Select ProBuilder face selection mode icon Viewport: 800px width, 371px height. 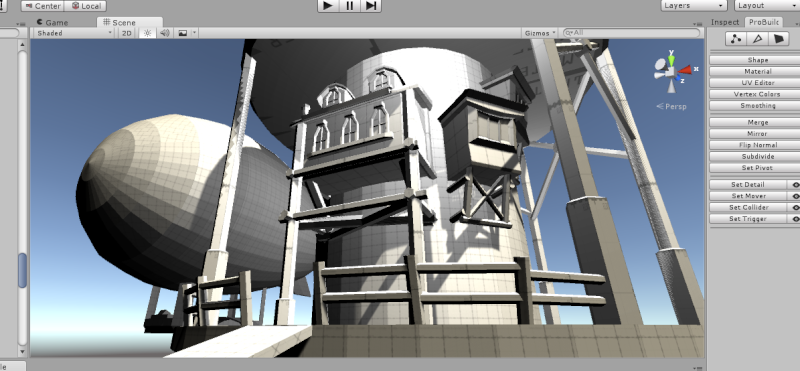tap(778, 39)
